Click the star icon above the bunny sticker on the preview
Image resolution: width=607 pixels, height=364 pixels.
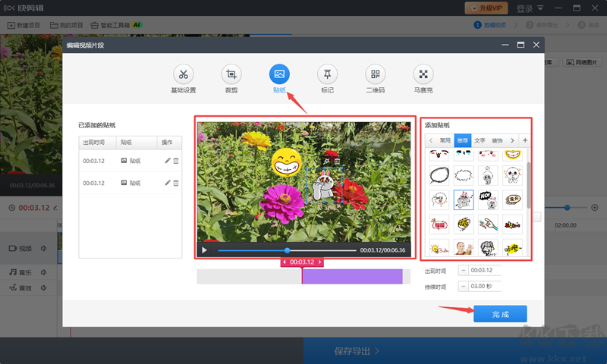(x=327, y=161)
